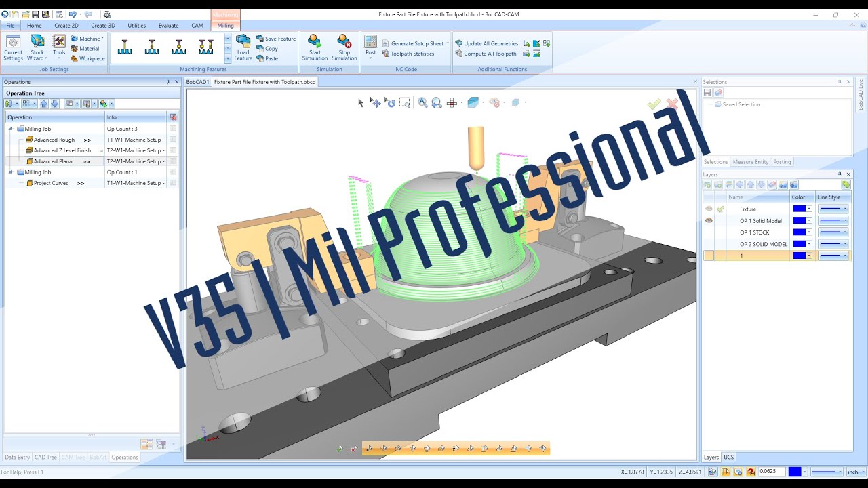Screen dimensions: 868x488
Task: Collapse the first Milling Job tree node
Action: coord(11,129)
